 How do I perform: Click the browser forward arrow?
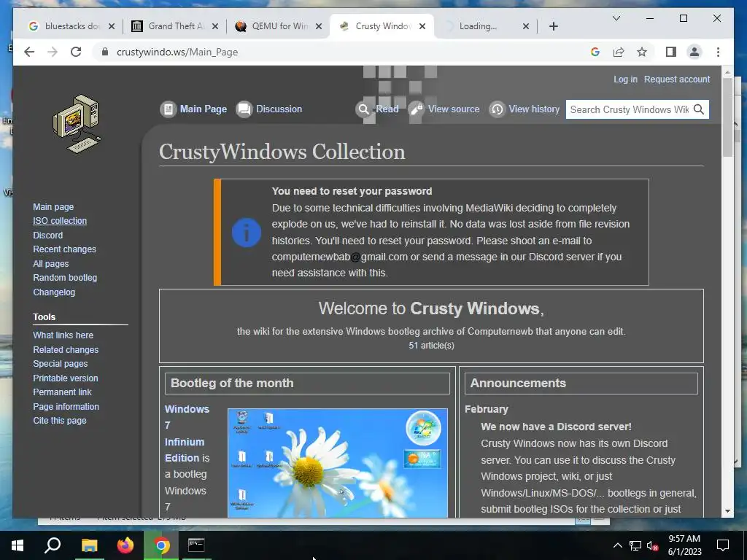click(x=53, y=52)
